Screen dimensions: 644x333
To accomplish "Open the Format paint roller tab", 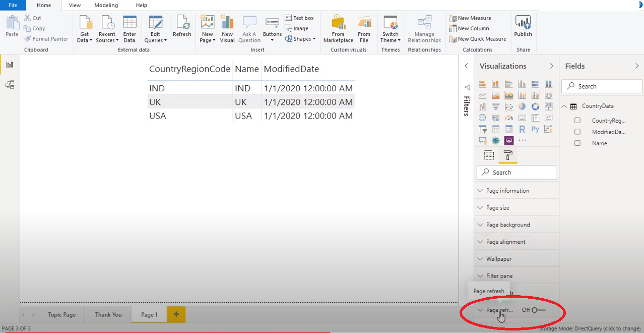I will coord(508,155).
